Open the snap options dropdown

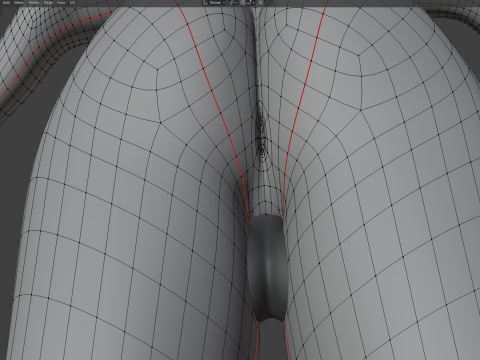(x=251, y=2)
